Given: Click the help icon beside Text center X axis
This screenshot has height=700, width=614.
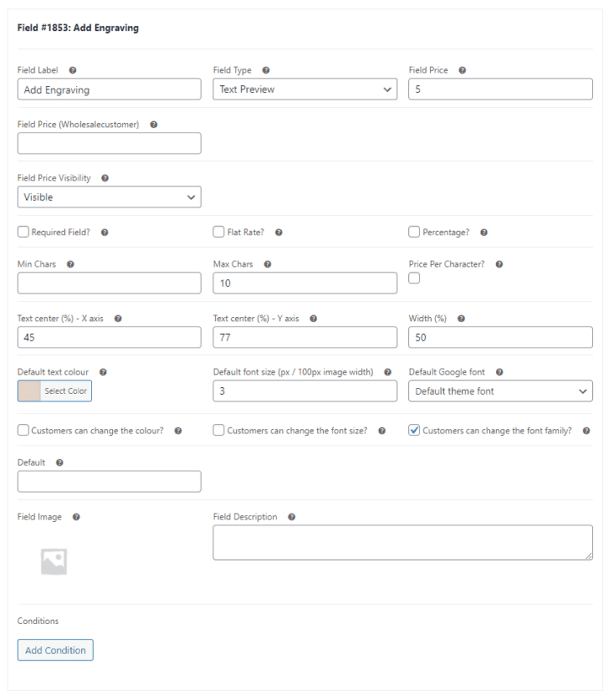Looking at the screenshot, I should (x=118, y=318).
